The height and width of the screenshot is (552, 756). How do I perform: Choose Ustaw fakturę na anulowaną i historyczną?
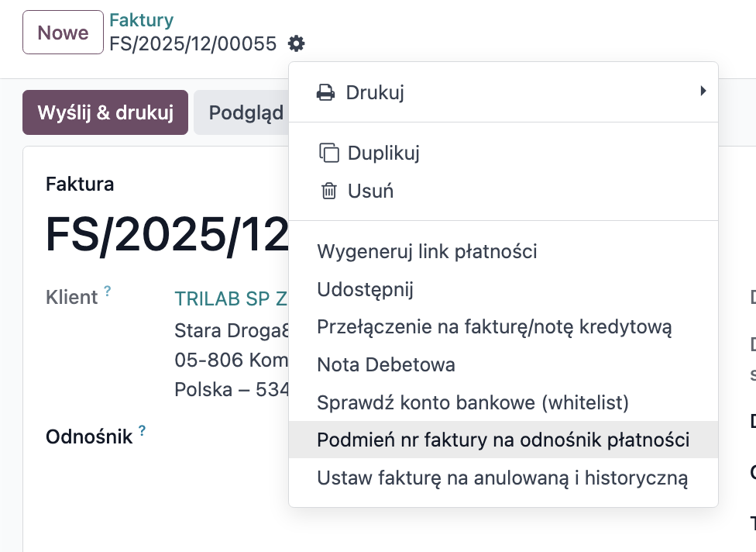(x=502, y=478)
